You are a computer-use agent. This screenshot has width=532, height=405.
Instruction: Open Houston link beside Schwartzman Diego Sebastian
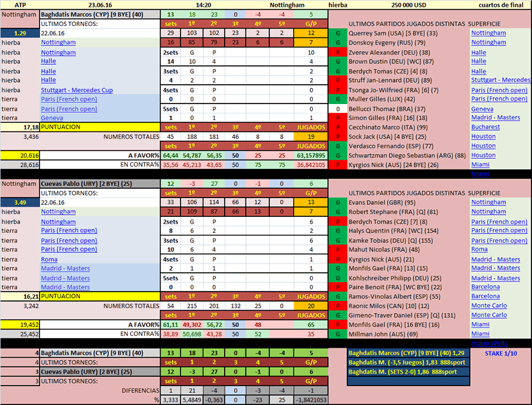coord(483,155)
